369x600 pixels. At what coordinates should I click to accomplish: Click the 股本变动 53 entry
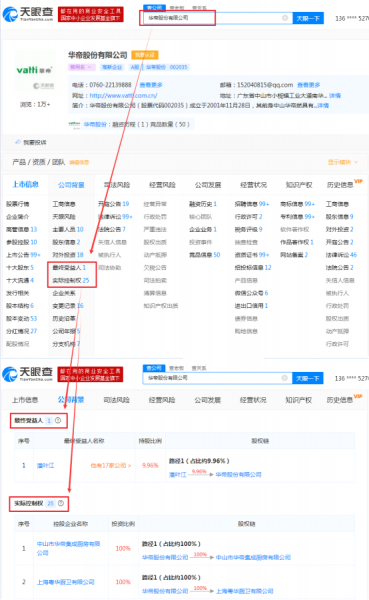pos(21,318)
